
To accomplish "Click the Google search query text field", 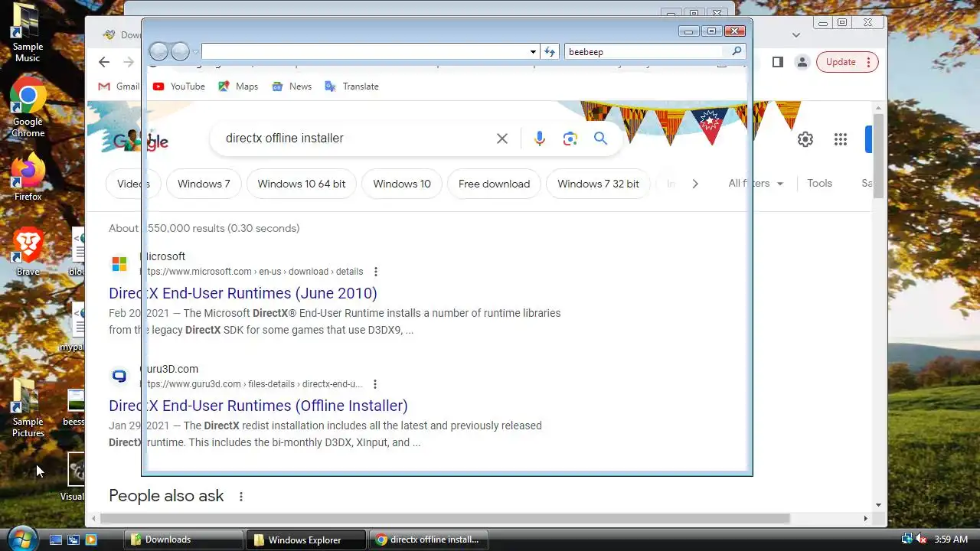I will (355, 139).
